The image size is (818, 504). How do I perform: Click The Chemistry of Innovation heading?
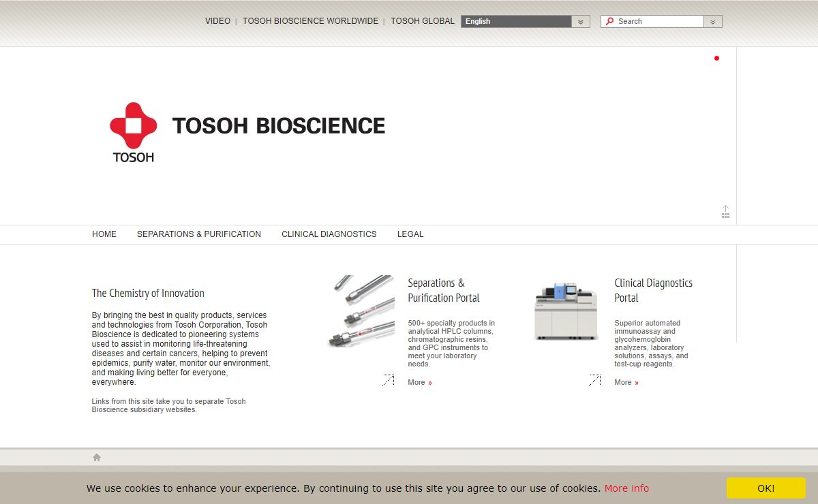[x=148, y=293]
